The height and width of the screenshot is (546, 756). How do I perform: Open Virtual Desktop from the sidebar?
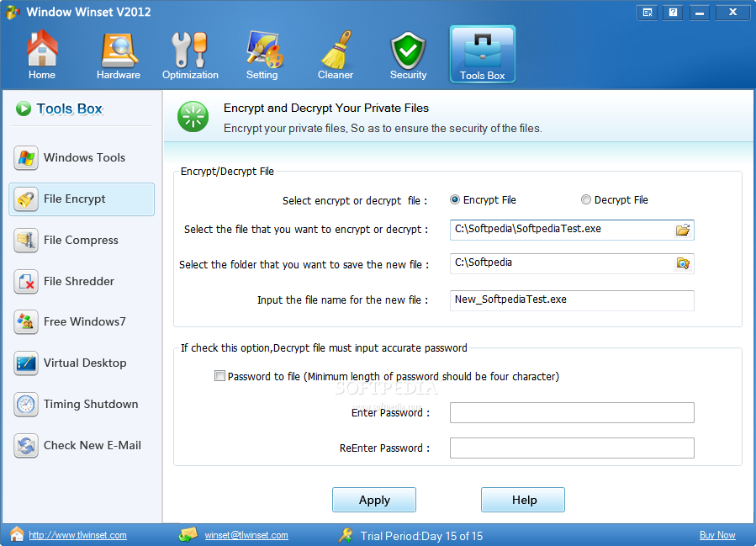pos(82,363)
